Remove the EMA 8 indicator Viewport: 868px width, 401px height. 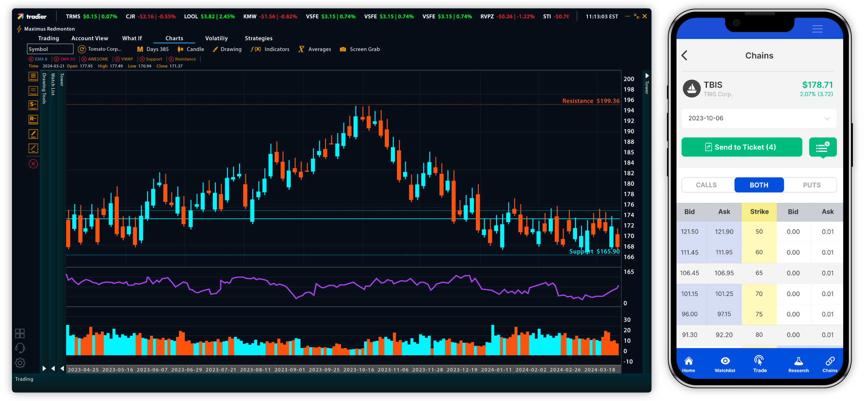31,59
